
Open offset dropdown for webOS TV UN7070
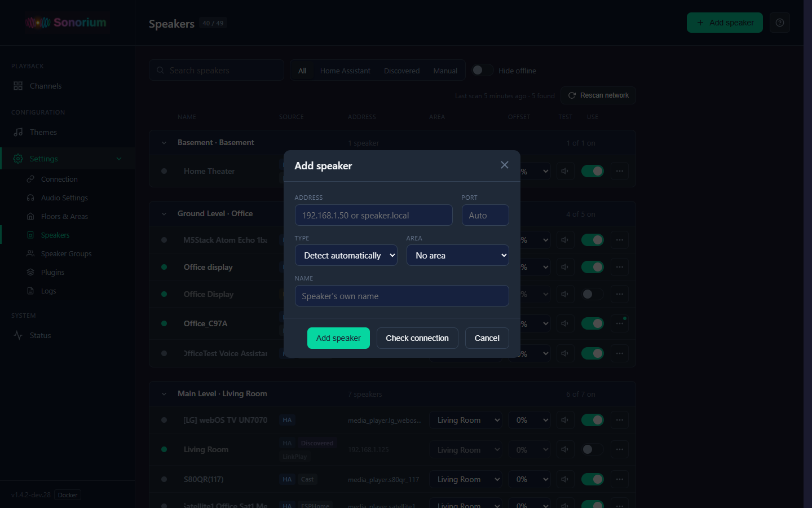[530, 420]
